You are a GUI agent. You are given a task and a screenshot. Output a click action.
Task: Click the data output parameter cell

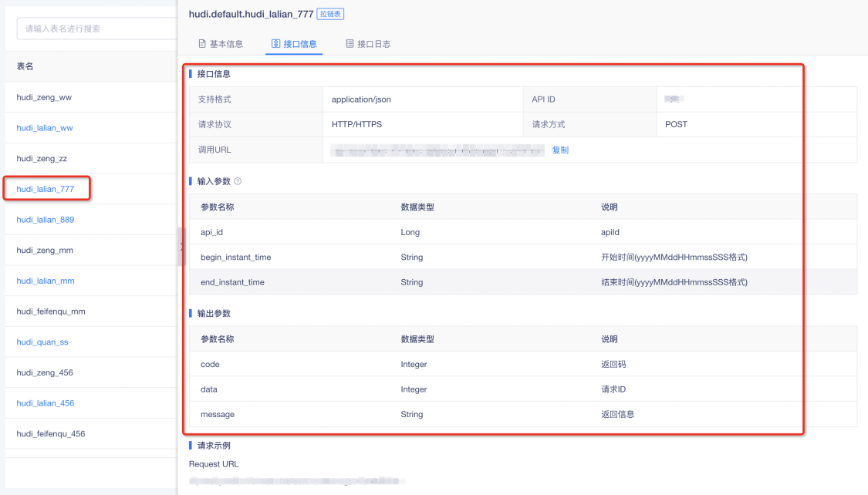209,389
